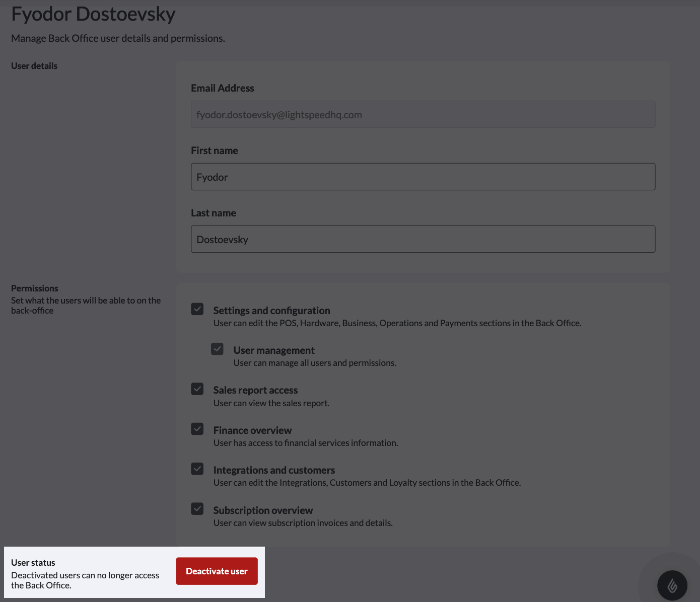Uncheck Integrations and customers checkbox
This screenshot has width=700, height=602.
197,469
